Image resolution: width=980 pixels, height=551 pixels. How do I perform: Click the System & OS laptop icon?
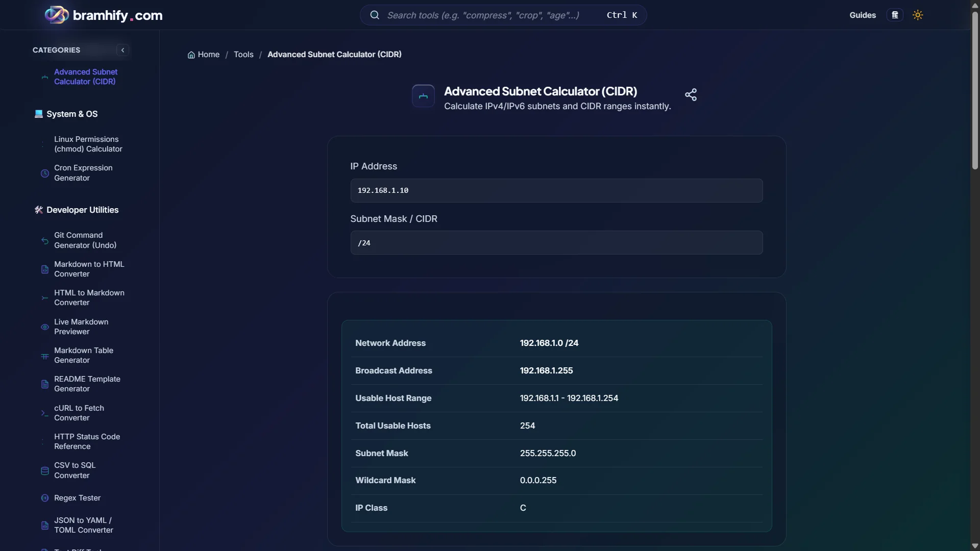39,114
